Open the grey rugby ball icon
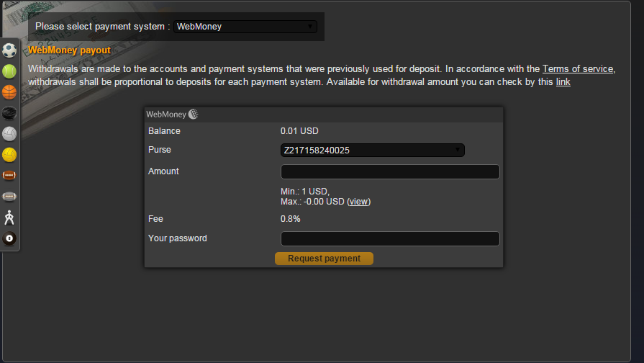The image size is (644, 363). click(x=9, y=196)
